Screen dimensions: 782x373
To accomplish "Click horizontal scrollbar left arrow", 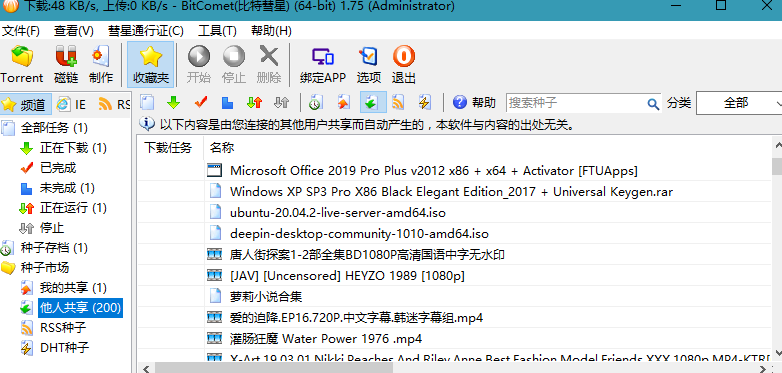I will (x=146, y=368).
